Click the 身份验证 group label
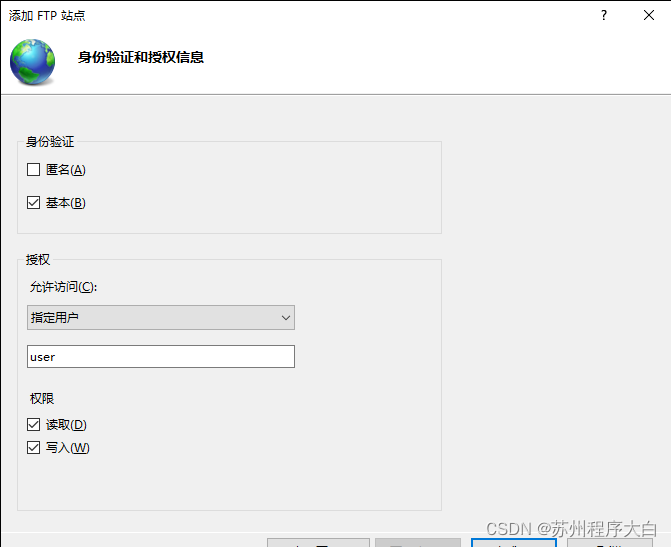Image resolution: width=671 pixels, height=547 pixels. pos(50,142)
